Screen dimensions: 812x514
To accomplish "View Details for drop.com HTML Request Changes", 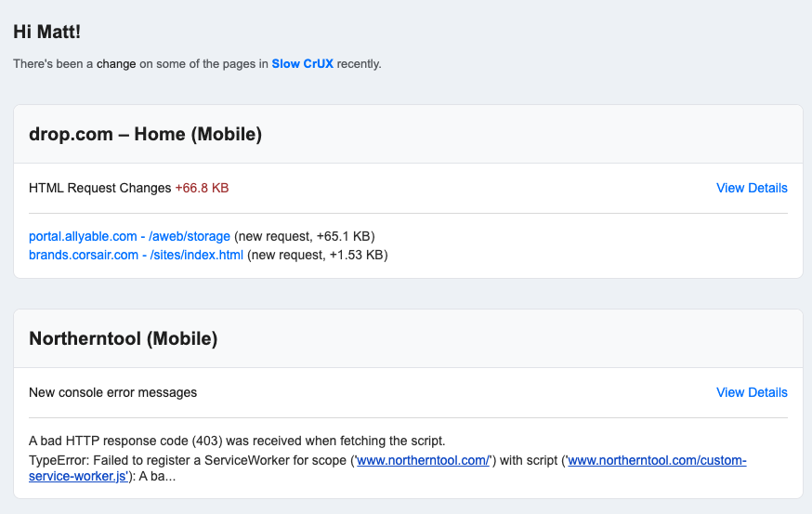I will tap(752, 188).
